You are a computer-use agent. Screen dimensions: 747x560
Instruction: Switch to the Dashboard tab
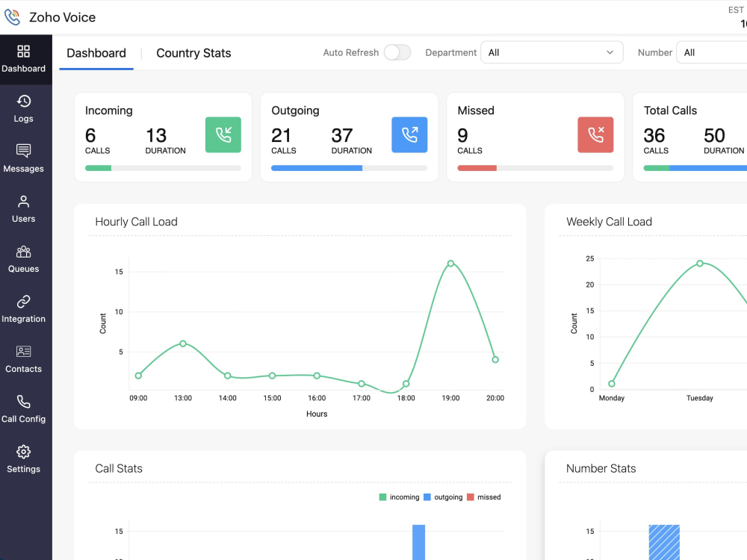(x=96, y=53)
